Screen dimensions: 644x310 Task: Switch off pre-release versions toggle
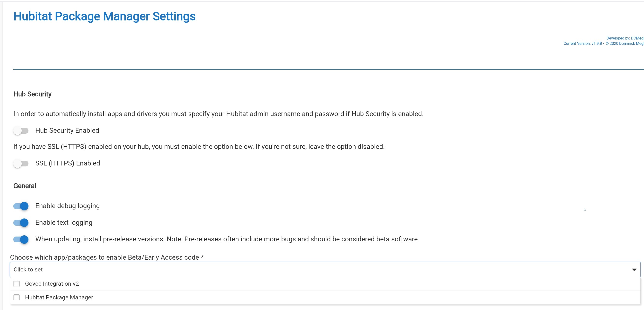coord(21,239)
